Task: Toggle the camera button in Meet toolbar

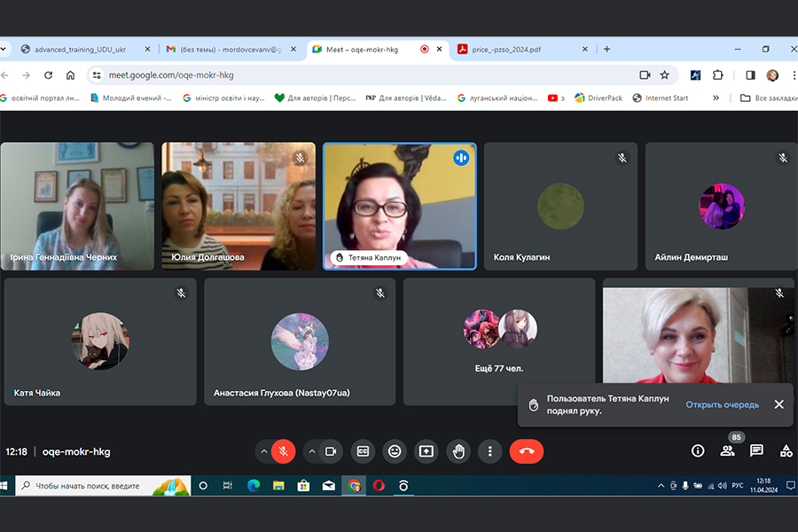Action: (x=331, y=451)
